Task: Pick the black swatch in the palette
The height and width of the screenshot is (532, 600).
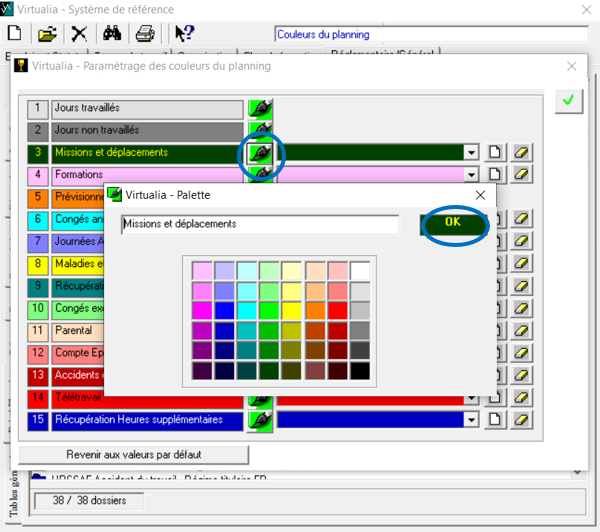Action: 360,371
